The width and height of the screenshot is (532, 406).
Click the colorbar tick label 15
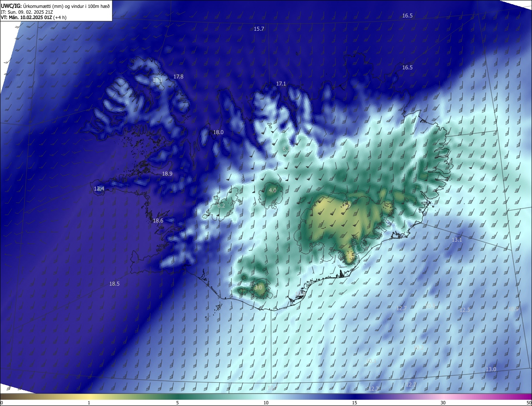(355, 403)
